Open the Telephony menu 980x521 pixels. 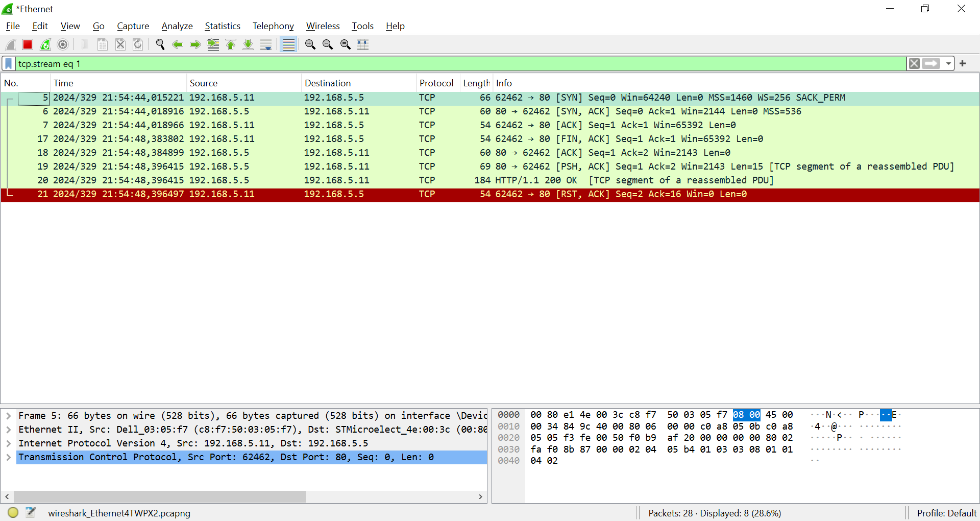[x=273, y=26]
